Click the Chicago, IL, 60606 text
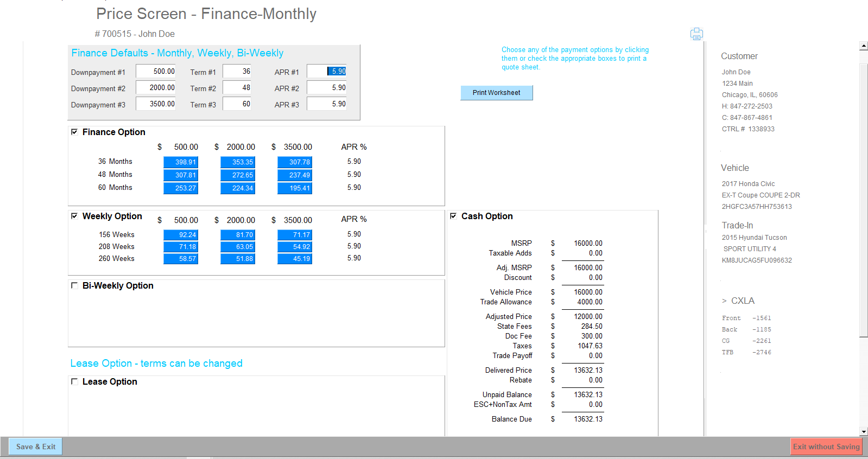The width and height of the screenshot is (868, 459). (750, 95)
